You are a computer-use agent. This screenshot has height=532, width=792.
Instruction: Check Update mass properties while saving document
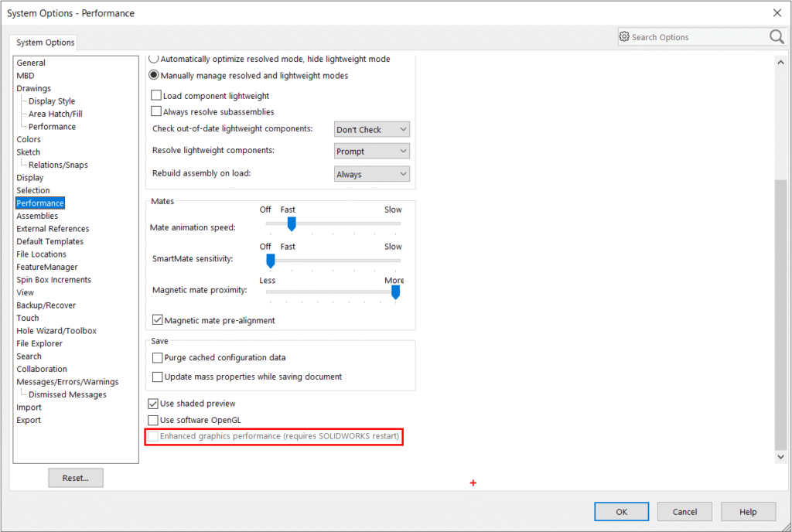pyautogui.click(x=158, y=377)
